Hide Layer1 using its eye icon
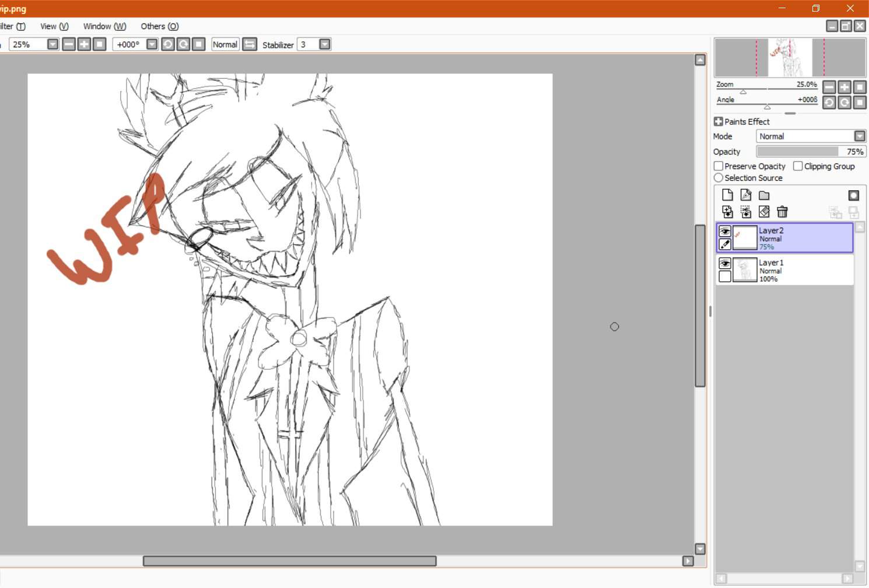The image size is (869, 588). (725, 264)
